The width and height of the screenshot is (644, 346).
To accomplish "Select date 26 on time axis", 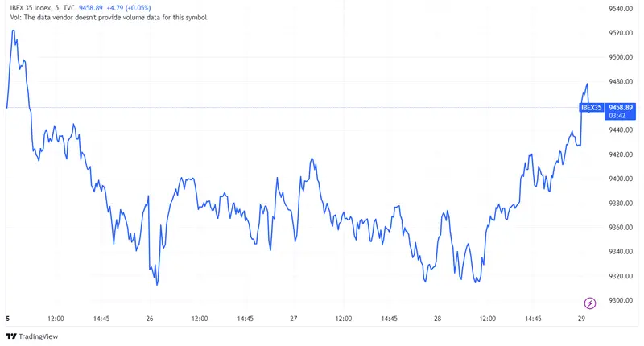I will click(150, 319).
